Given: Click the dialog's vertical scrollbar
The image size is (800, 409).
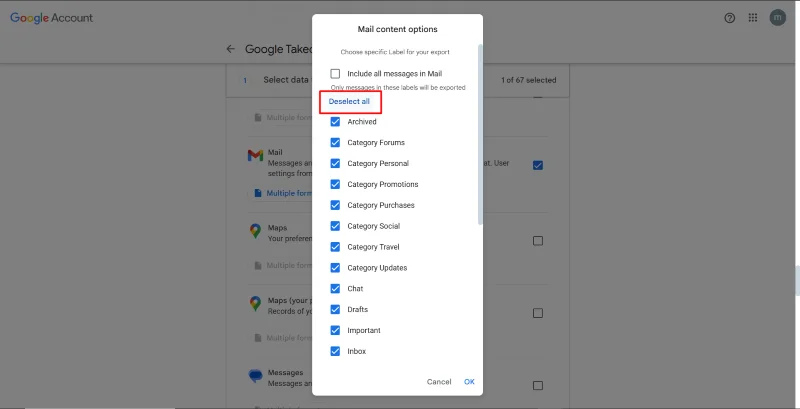Looking at the screenshot, I should coord(480,135).
